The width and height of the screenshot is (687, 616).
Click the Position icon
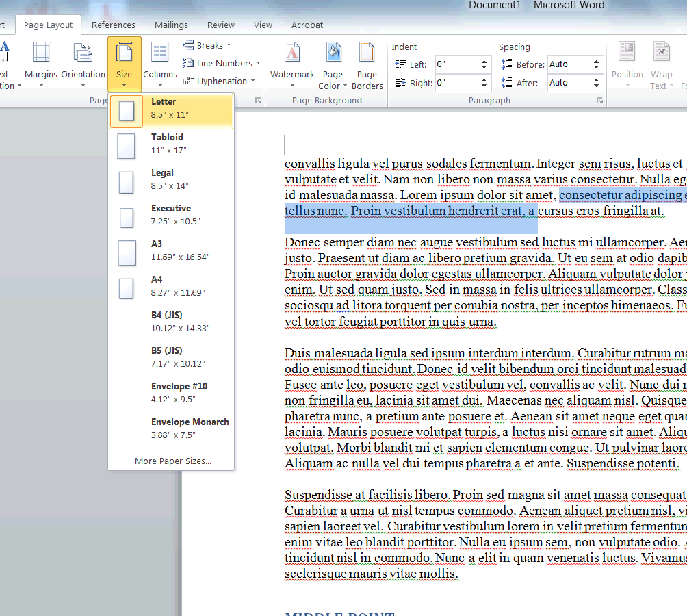627,52
